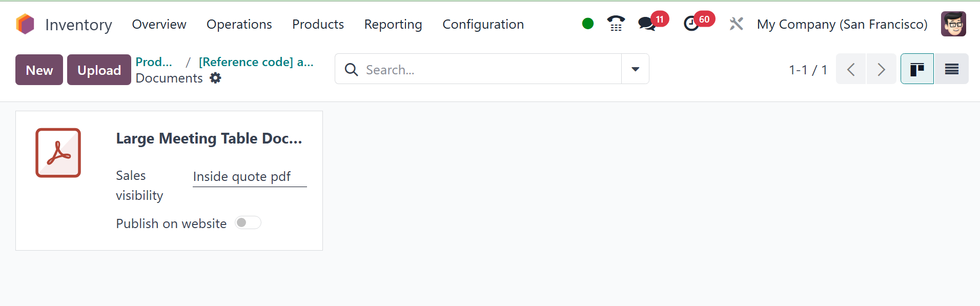
Task: Click the Inventory app logo icon
Action: tap(25, 24)
